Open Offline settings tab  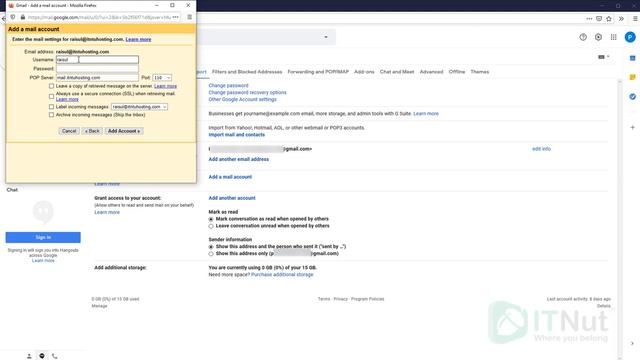(457, 72)
